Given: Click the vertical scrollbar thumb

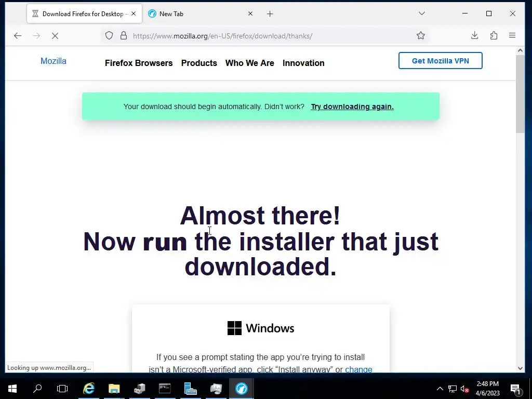Looking at the screenshot, I should pyautogui.click(x=520, y=94).
